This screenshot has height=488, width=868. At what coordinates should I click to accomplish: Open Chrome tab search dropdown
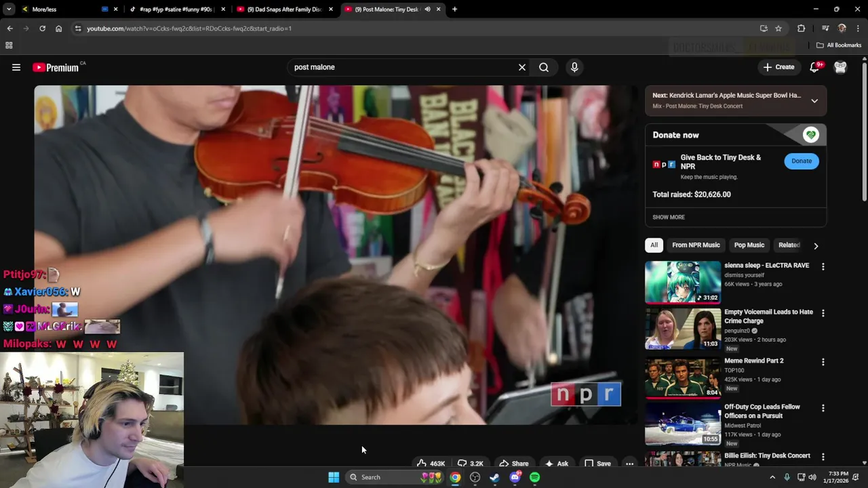[x=9, y=9]
